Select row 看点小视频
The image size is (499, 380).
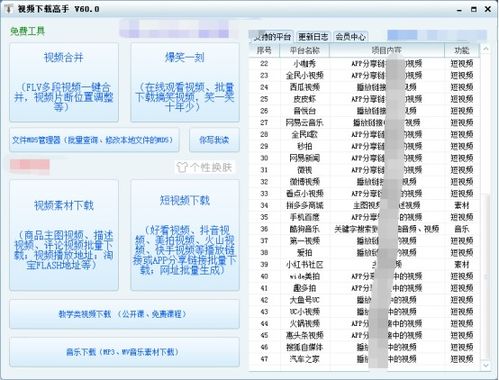(x=364, y=193)
